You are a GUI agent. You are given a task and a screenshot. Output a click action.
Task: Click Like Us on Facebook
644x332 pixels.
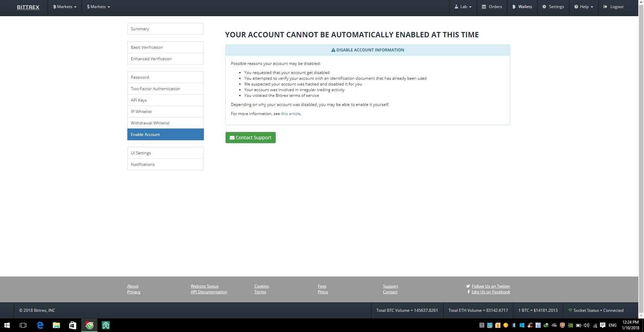(491, 292)
